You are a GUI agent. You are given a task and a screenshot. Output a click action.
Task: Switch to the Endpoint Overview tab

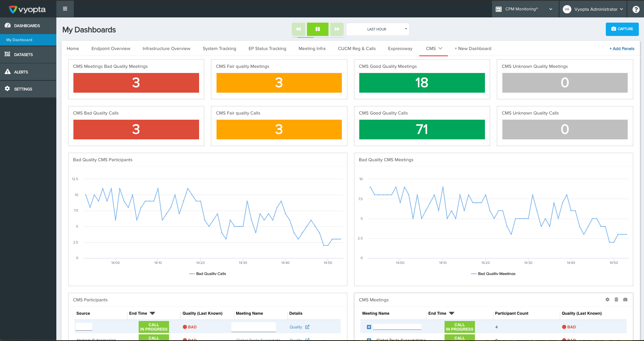point(111,49)
